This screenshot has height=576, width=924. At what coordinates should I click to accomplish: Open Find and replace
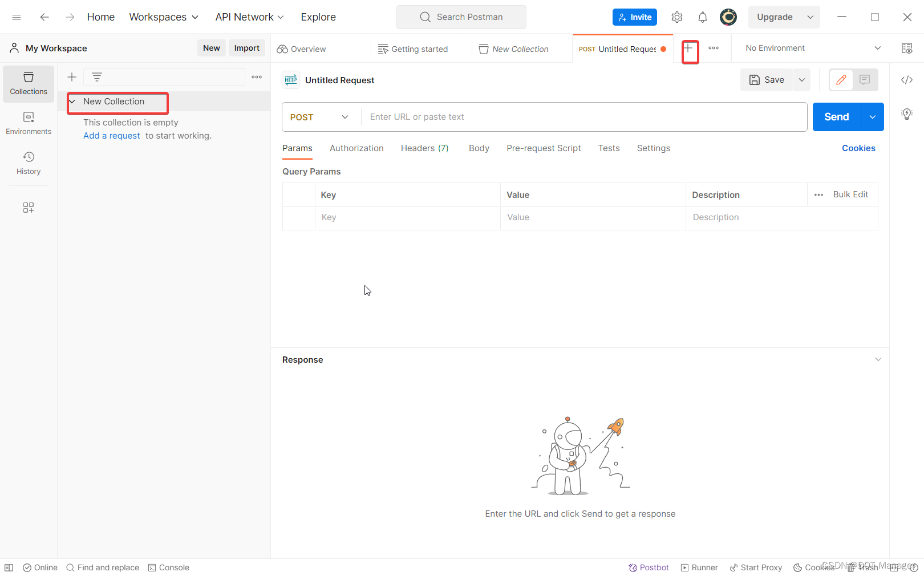tap(103, 567)
